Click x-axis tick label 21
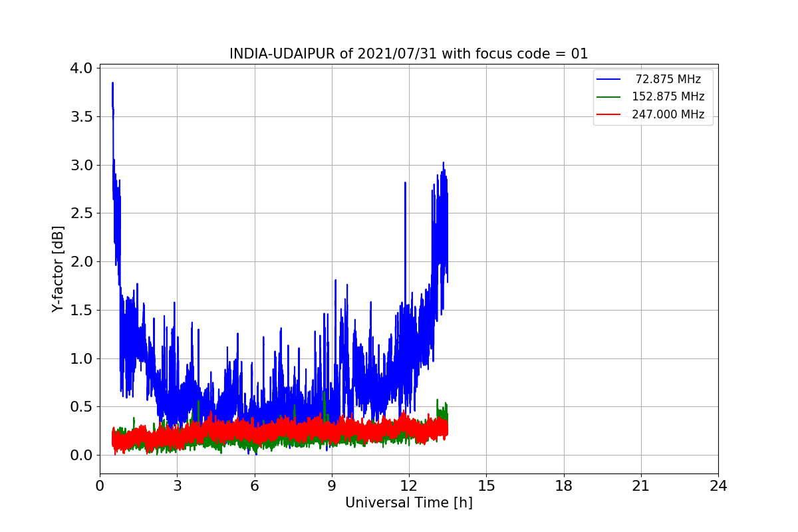 coord(641,486)
